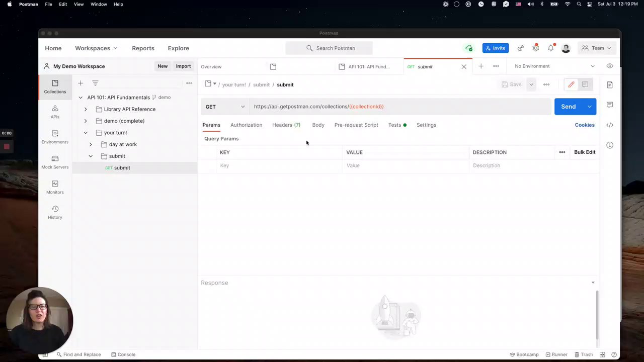Collapse the submit folder
Viewport: 644px width, 362px height.
(91, 156)
